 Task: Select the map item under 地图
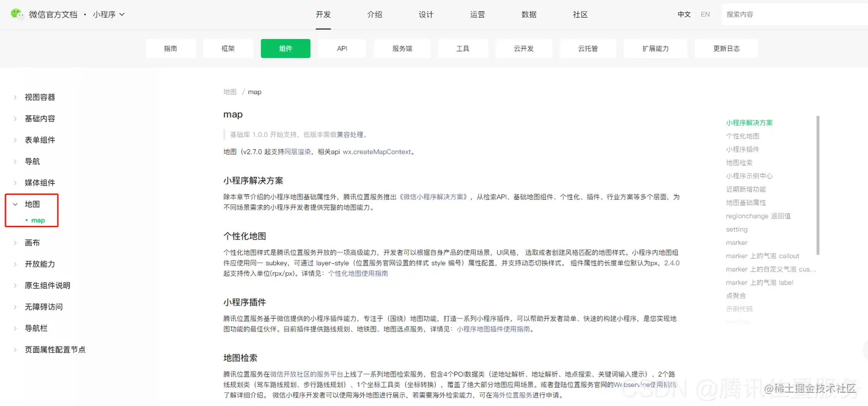(38, 220)
